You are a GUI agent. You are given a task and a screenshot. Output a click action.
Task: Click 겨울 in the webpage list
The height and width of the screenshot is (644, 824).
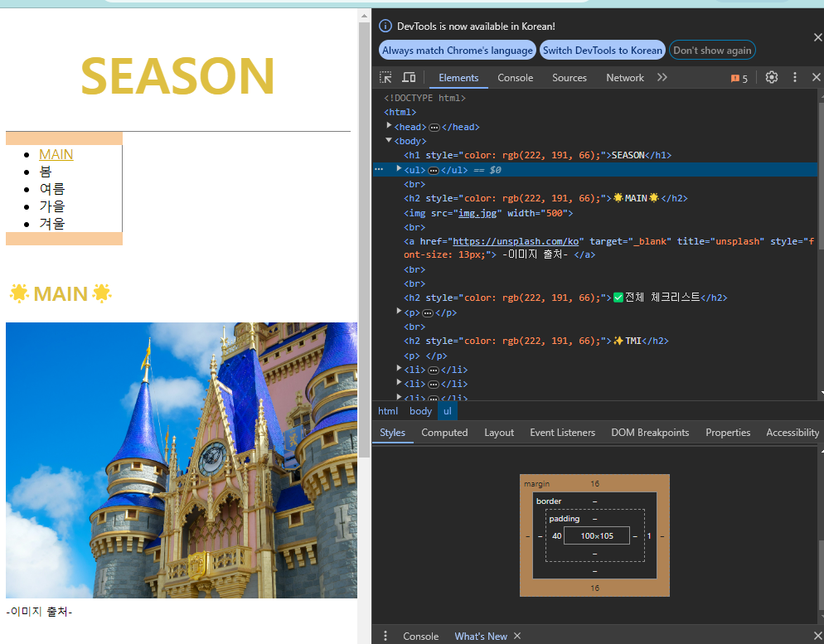tap(52, 224)
